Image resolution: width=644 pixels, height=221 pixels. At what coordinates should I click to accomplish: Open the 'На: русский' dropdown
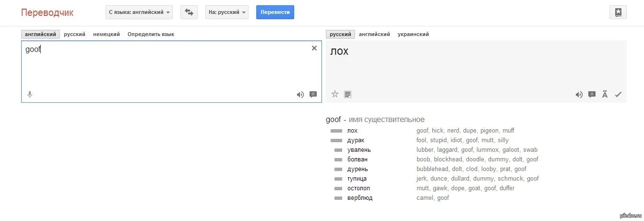pyautogui.click(x=227, y=12)
